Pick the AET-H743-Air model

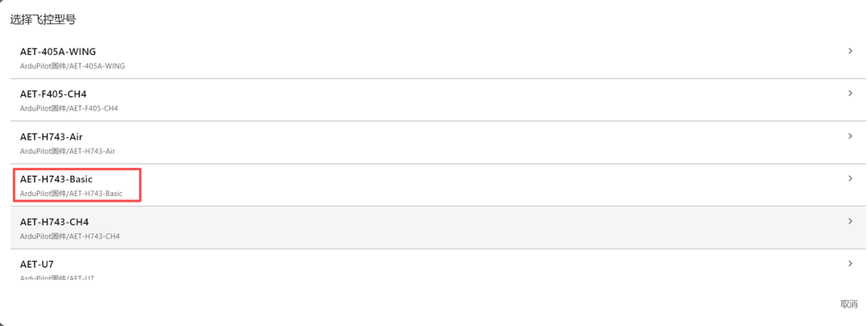(x=51, y=137)
